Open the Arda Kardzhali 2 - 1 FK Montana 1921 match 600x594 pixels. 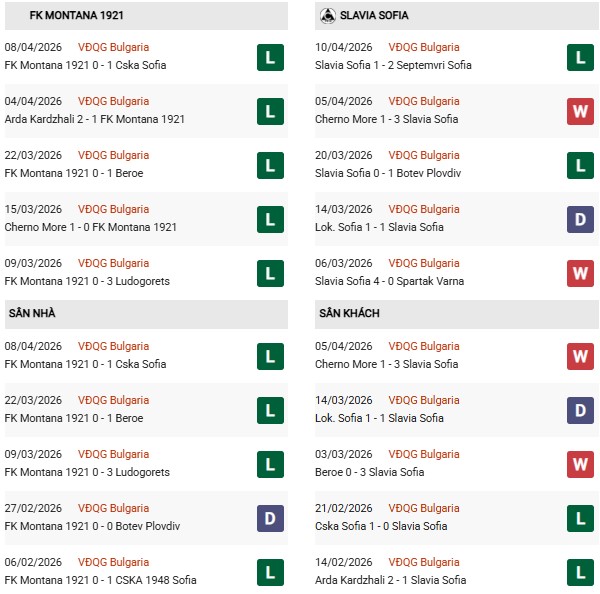[x=95, y=120]
